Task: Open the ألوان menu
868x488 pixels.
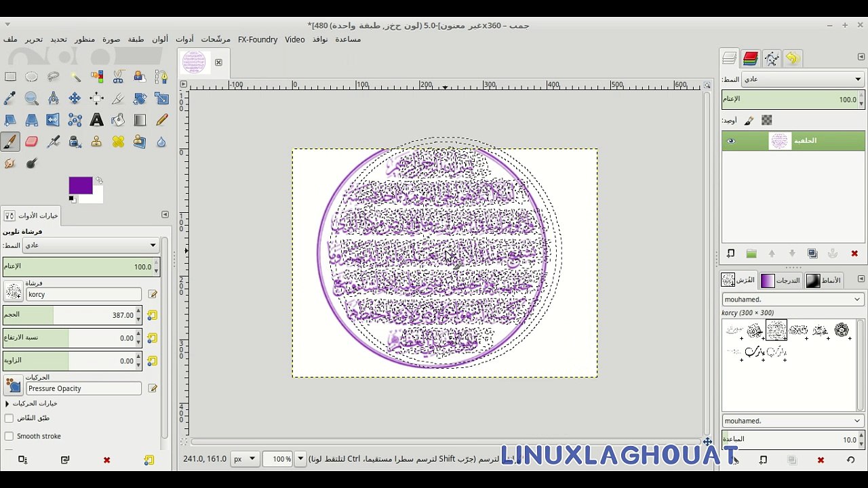Action: (x=160, y=39)
